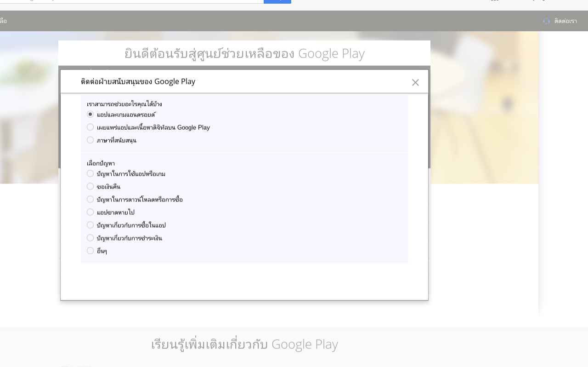
Task: Close the Google Play support dialog
Action: (415, 82)
